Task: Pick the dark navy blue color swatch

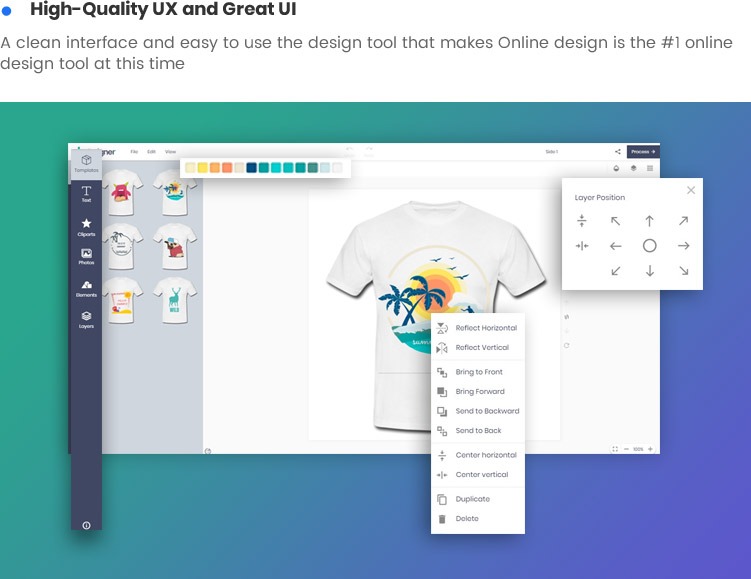Action: click(x=251, y=168)
